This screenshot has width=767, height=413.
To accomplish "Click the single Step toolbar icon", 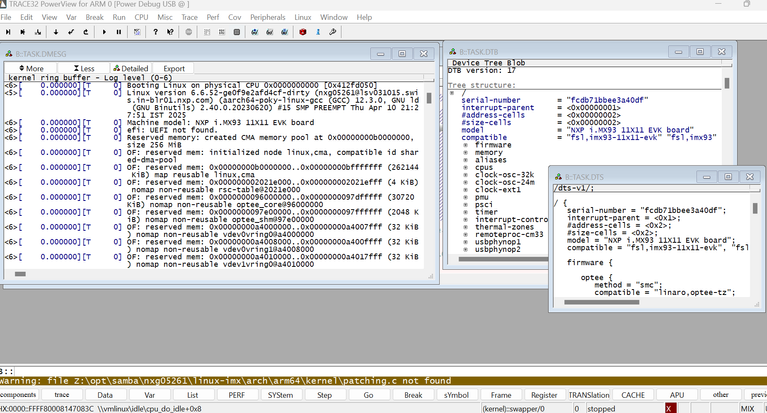I will point(8,32).
